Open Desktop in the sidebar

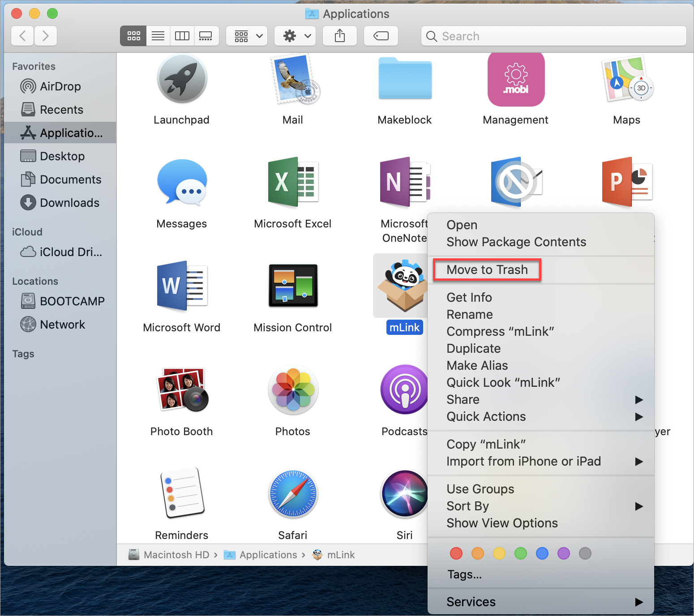pos(60,156)
